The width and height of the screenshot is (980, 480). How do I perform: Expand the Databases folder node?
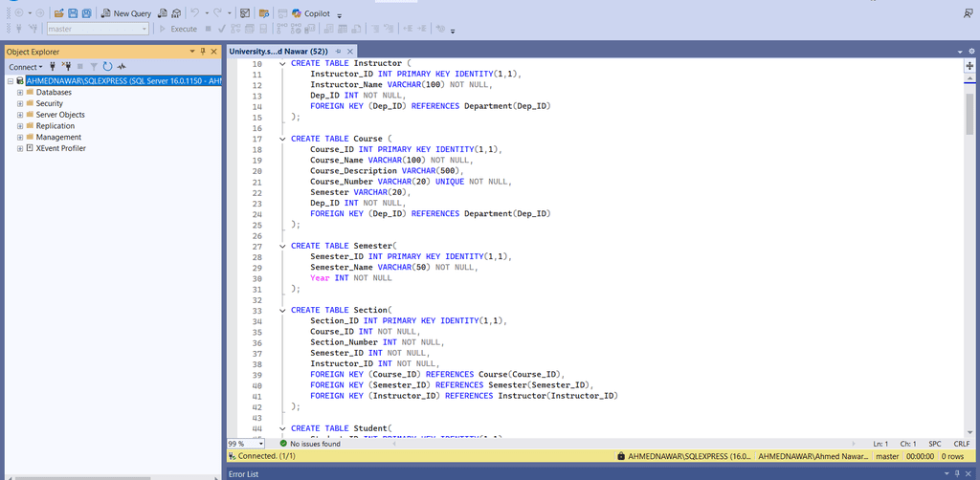coord(20,93)
